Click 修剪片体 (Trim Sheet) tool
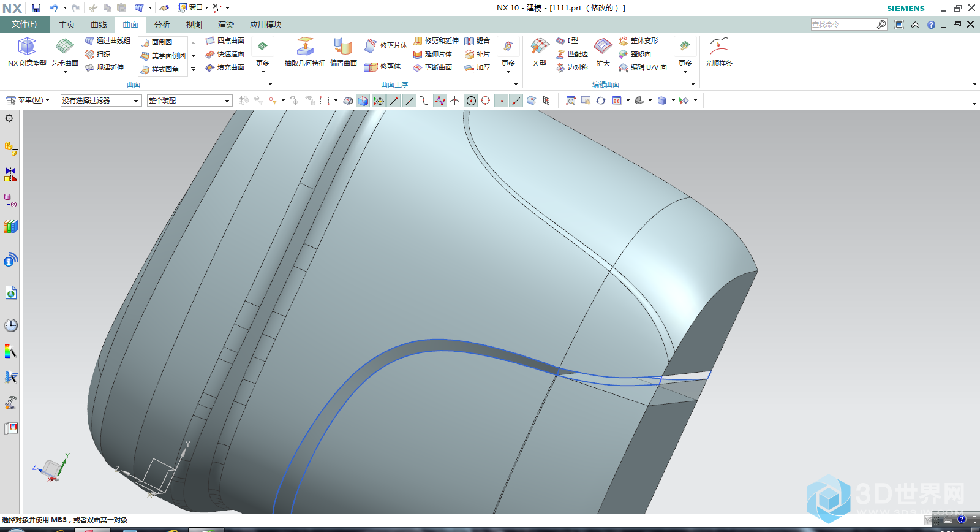 pos(386,45)
